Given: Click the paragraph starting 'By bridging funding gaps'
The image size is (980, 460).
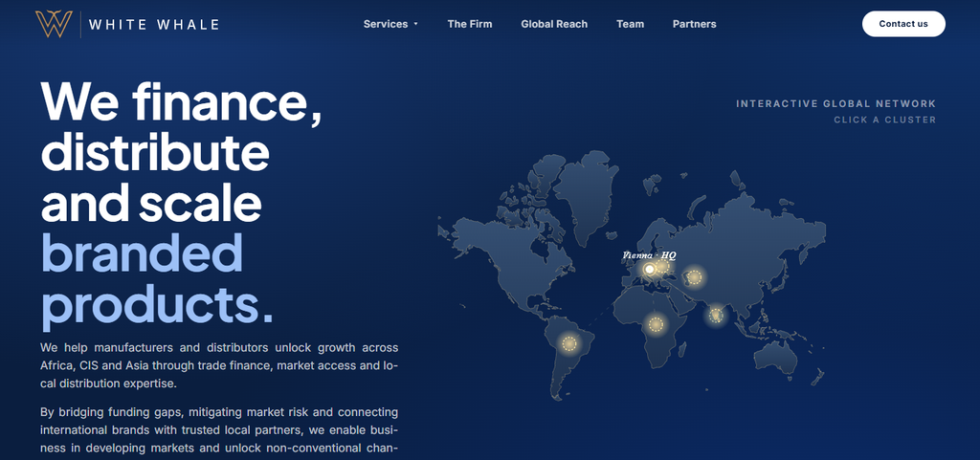Looking at the screenshot, I should coord(219,430).
